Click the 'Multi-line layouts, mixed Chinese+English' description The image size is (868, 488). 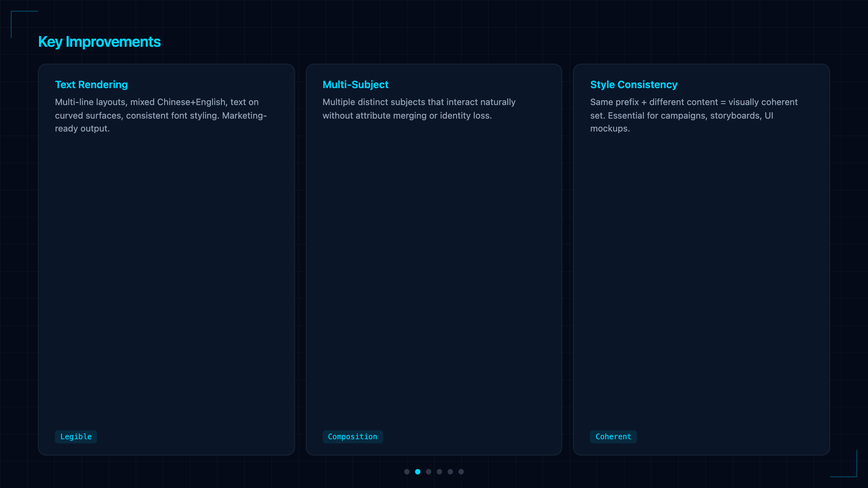click(x=161, y=115)
